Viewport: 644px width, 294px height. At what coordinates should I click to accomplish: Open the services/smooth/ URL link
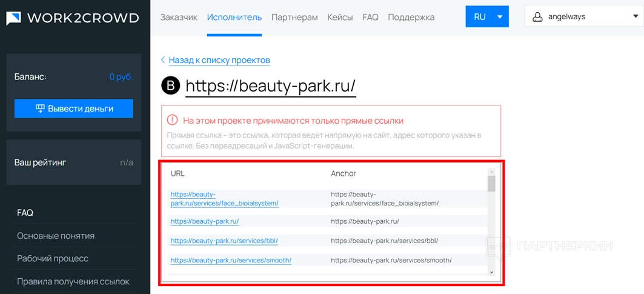click(231, 260)
